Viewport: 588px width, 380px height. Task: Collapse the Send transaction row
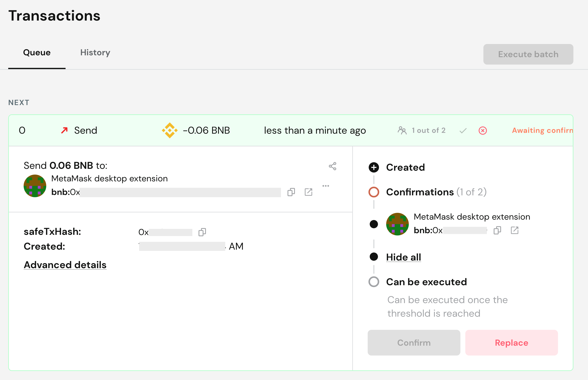pos(85,130)
